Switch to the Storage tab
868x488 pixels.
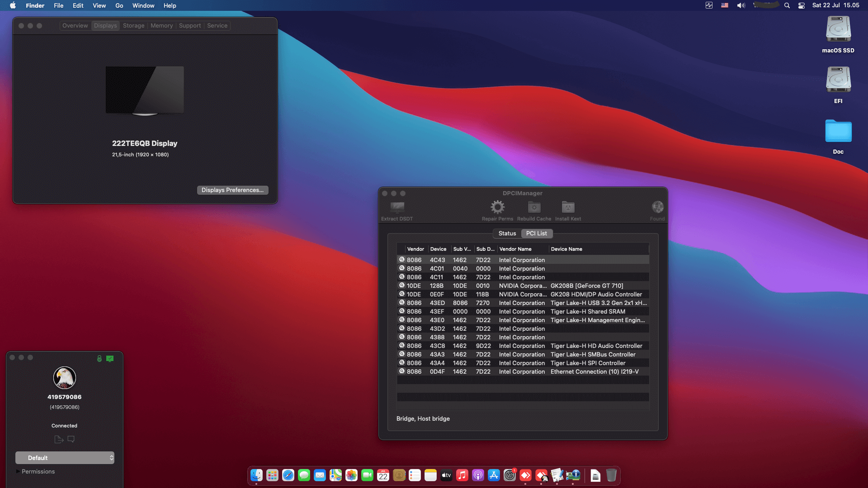coord(133,26)
